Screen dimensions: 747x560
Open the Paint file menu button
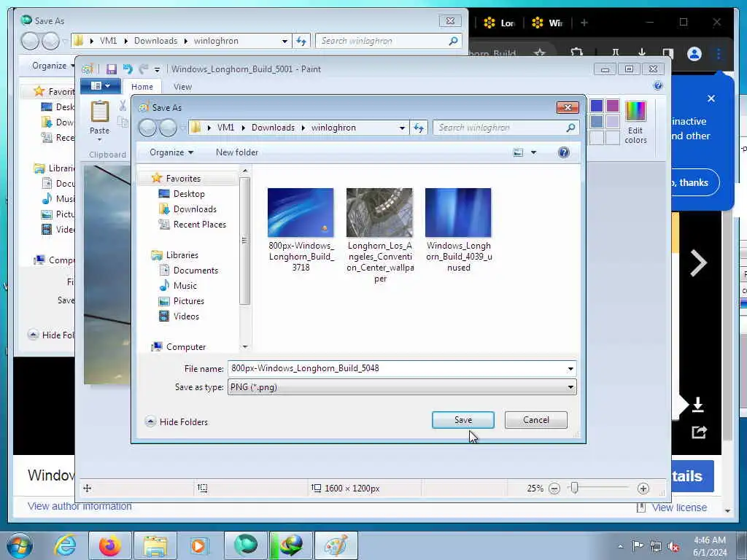pos(100,86)
